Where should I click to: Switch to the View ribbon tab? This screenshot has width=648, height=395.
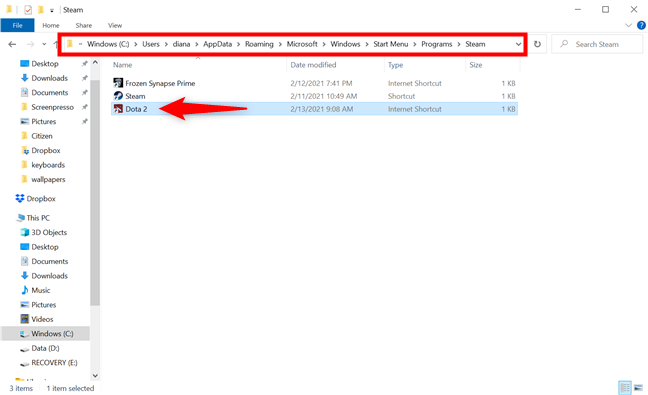pyautogui.click(x=115, y=25)
